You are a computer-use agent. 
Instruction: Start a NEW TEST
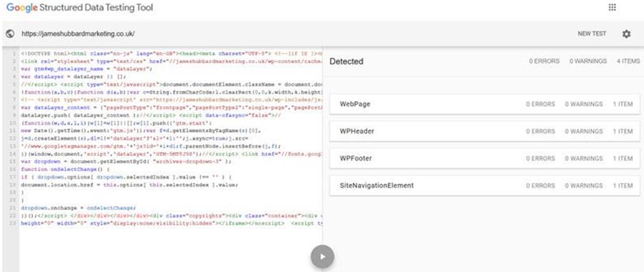click(x=592, y=34)
